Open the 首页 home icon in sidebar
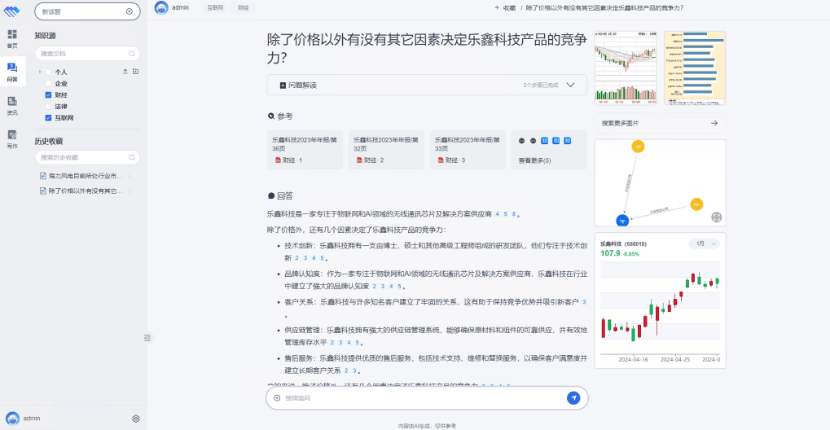Screen dimensions: 830x430 point(12,39)
